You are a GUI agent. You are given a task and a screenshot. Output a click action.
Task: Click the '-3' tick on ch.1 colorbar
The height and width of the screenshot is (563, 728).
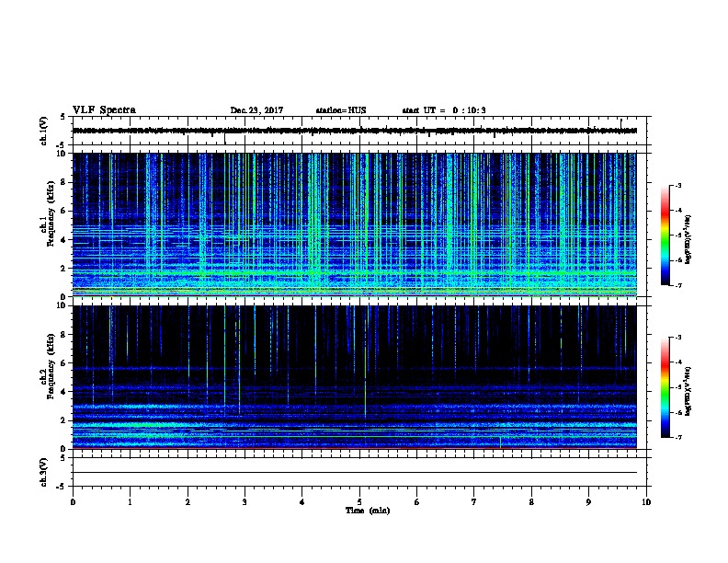678,186
